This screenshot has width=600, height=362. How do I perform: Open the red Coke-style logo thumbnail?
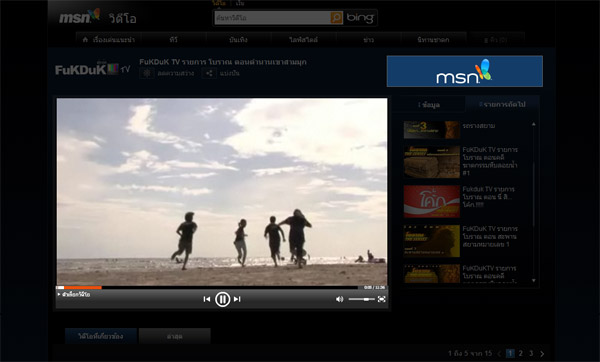click(x=432, y=201)
